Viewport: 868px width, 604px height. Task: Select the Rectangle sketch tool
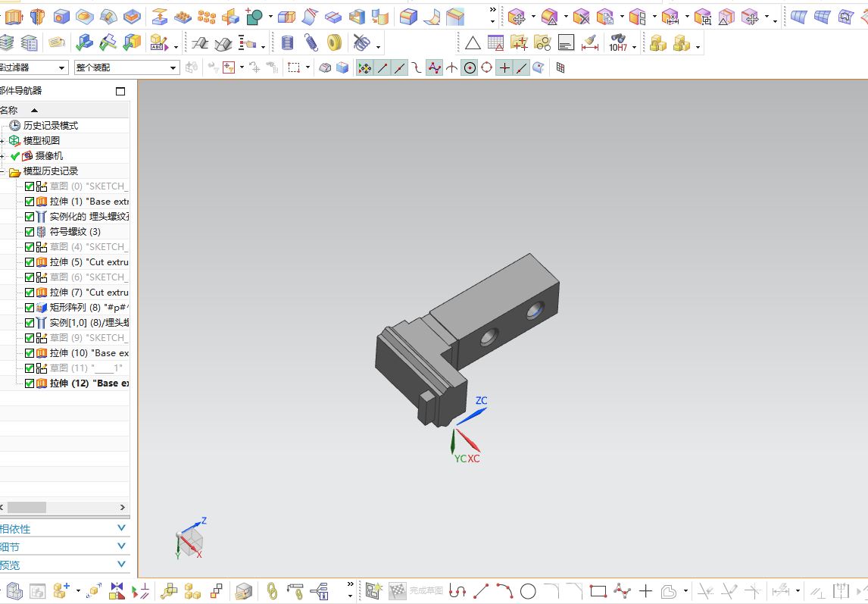pos(598,591)
